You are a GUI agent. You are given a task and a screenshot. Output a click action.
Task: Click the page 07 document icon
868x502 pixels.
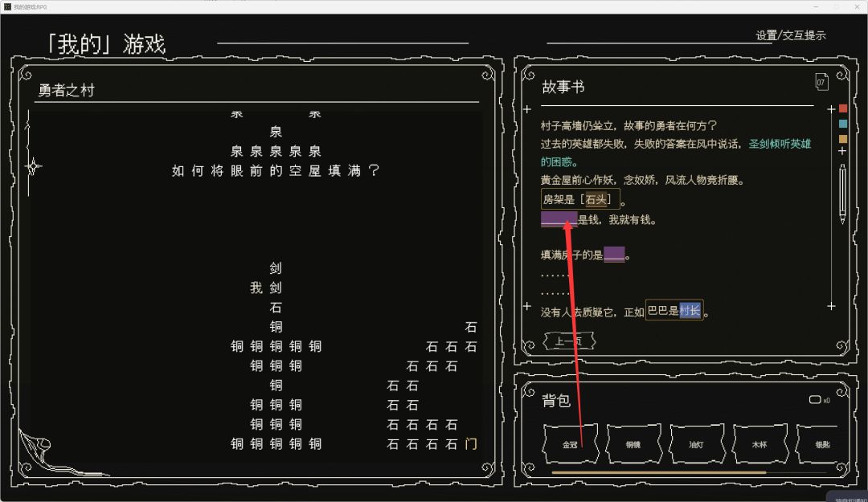click(x=821, y=83)
